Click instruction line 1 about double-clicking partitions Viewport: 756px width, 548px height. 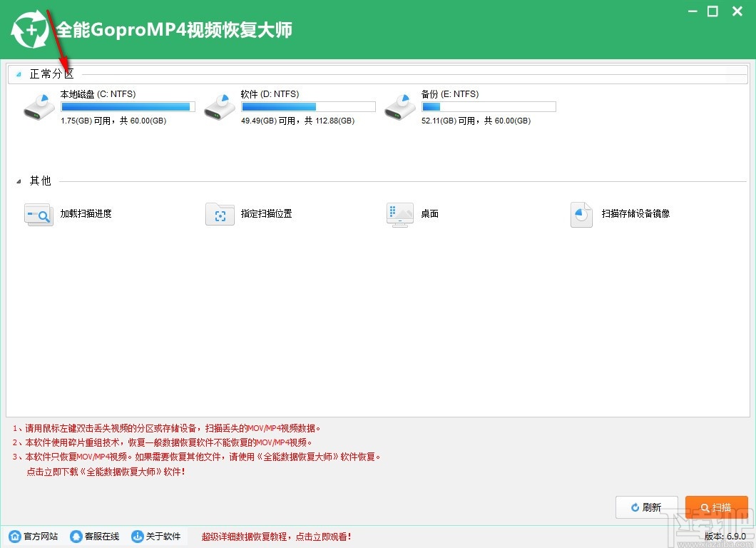click(x=166, y=428)
